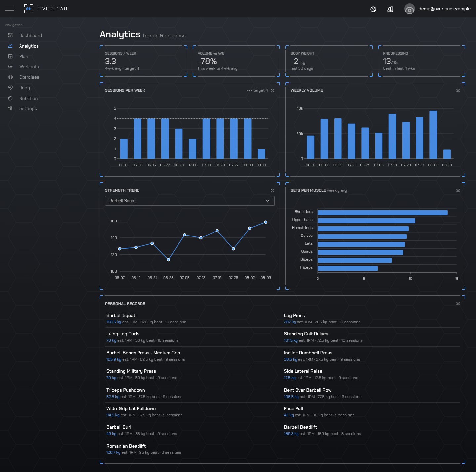Expand the Personal Records panel
This screenshot has width=476, height=472.
click(x=458, y=304)
